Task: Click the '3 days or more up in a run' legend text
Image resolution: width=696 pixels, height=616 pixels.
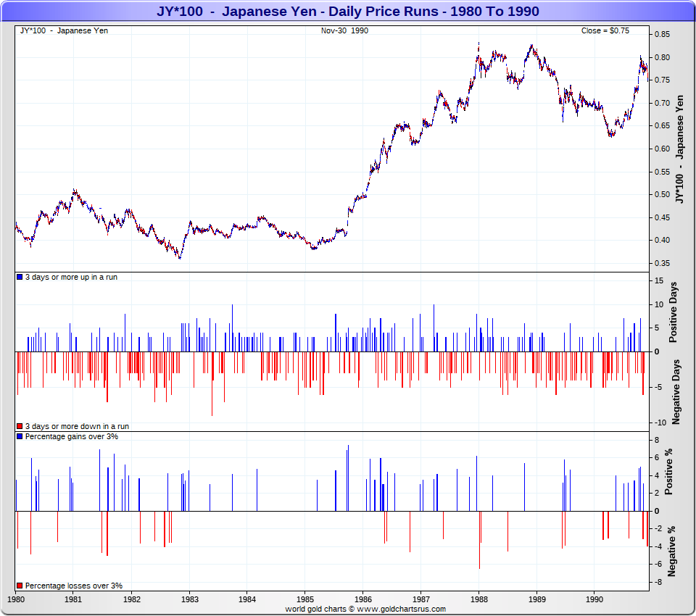Action: (71, 277)
